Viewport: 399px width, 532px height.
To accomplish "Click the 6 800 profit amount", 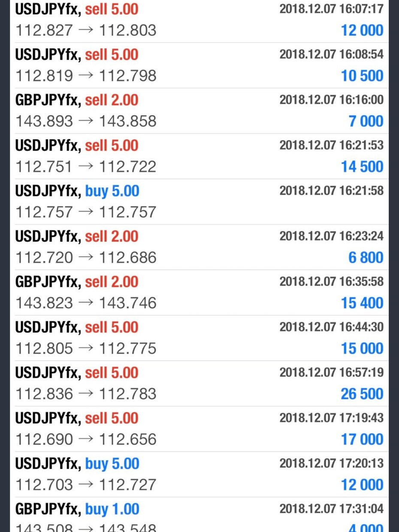I will pyautogui.click(x=366, y=258).
